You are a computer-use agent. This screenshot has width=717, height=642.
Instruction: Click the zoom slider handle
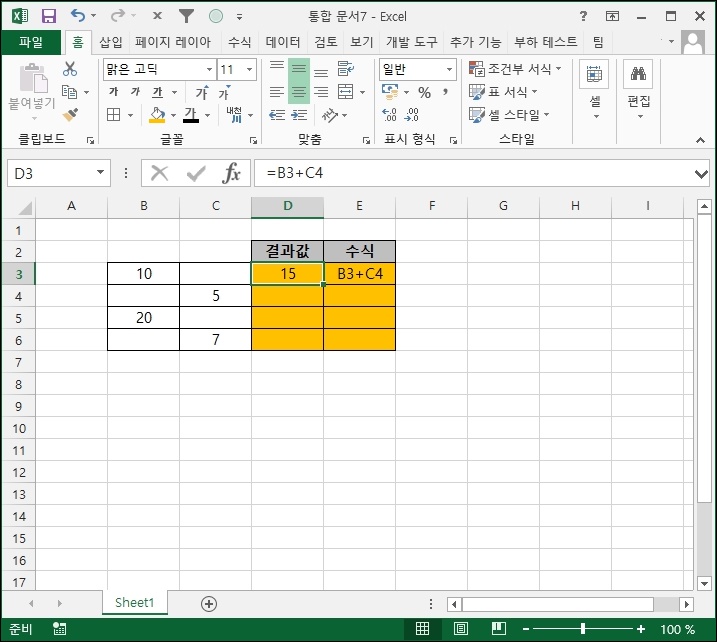pyautogui.click(x=583, y=629)
